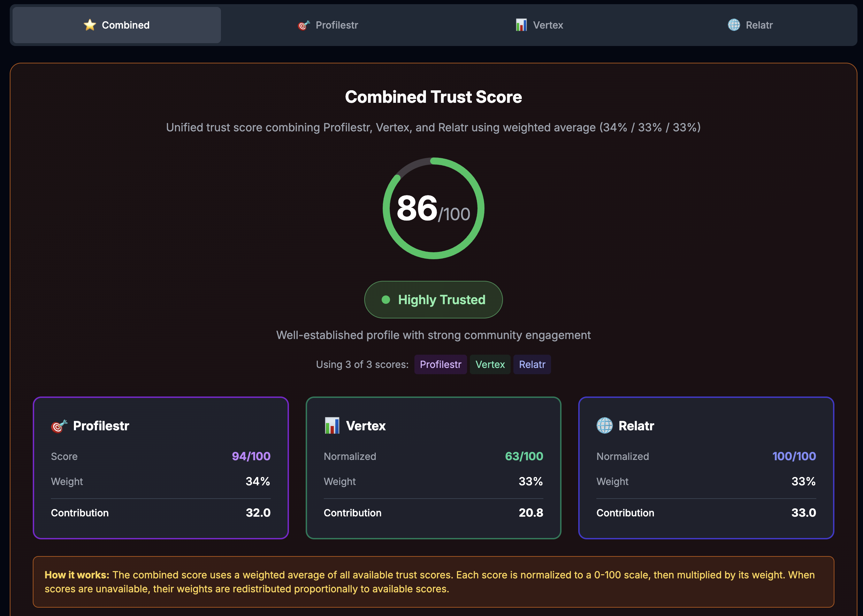The width and height of the screenshot is (863, 616).
Task: Click the Relatr score tag
Action: (532, 364)
